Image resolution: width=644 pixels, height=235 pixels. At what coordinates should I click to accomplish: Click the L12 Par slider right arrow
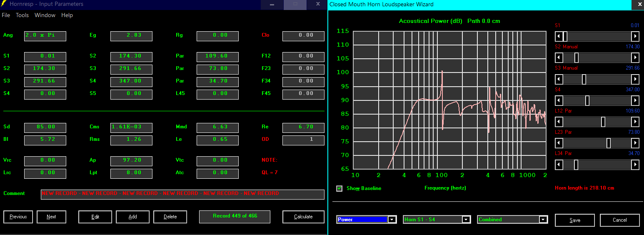click(x=635, y=122)
